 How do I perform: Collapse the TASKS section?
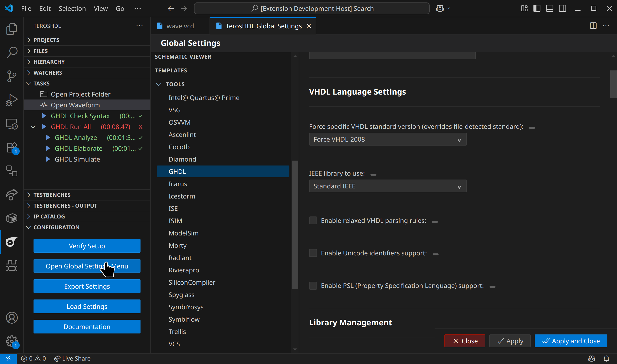pos(87,83)
